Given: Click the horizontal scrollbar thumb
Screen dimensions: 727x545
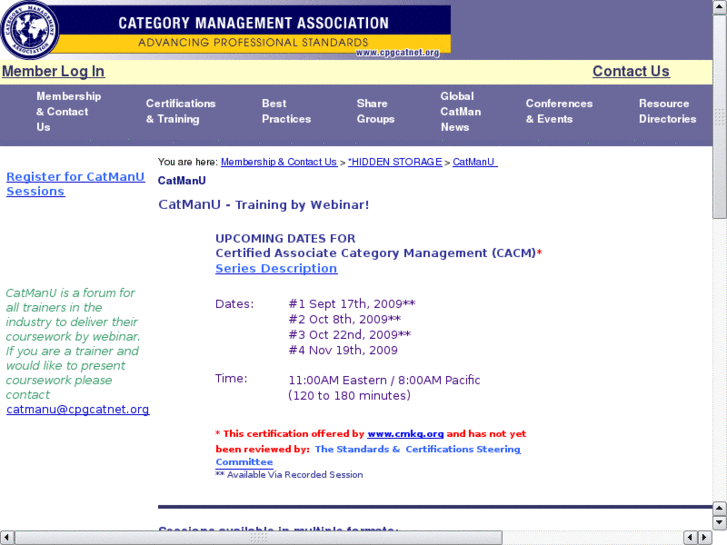Looking at the screenshot, I should (258, 537).
